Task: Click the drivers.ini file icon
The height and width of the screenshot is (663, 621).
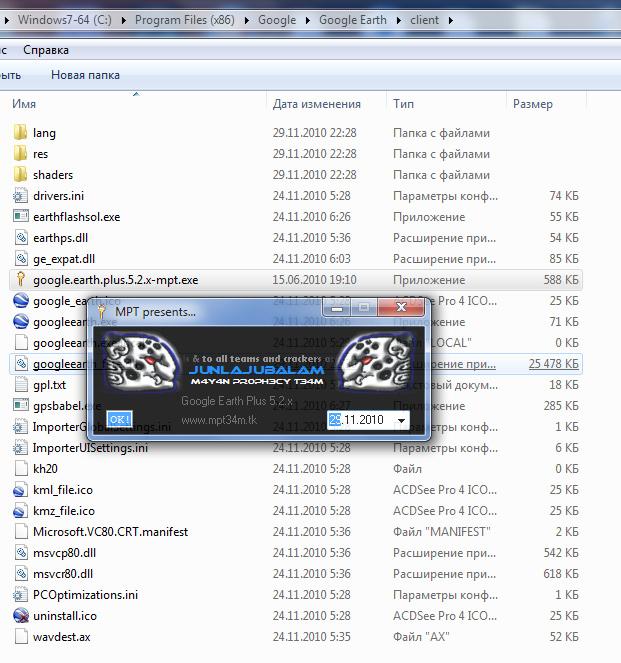Action: (20, 195)
